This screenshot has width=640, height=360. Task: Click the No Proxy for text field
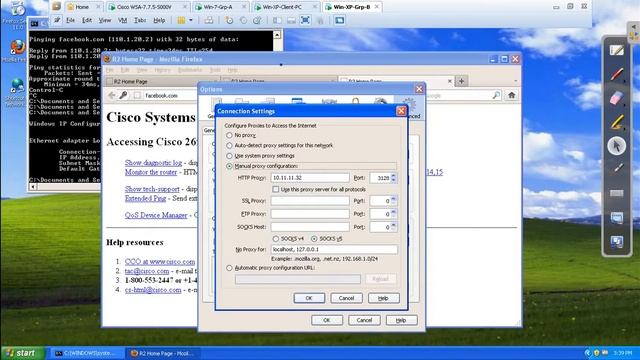[334, 249]
